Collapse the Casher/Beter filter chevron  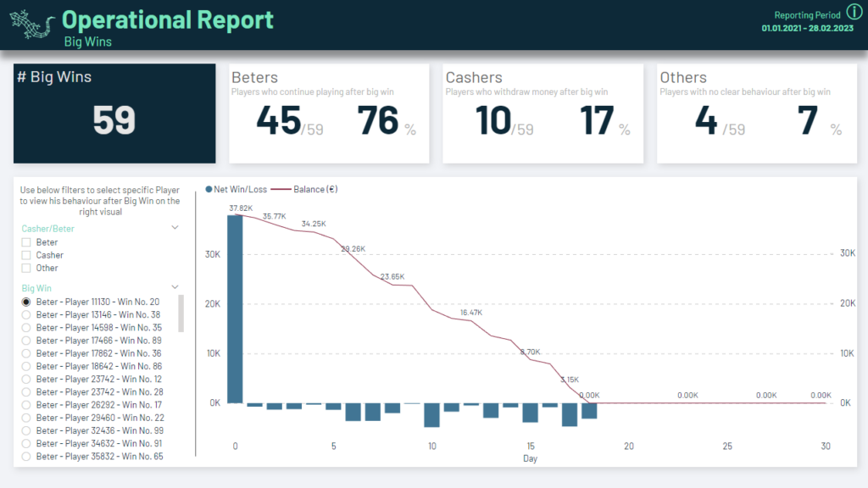175,227
